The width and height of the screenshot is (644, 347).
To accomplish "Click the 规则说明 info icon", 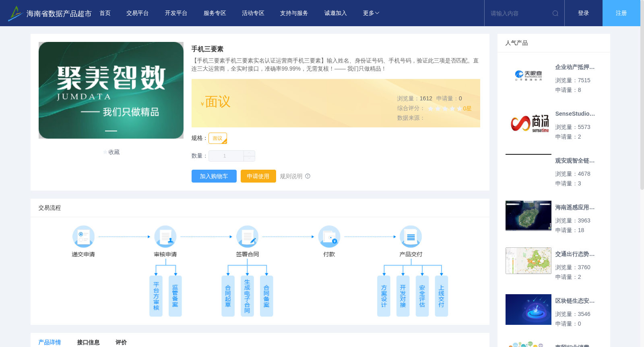I will coord(308,176).
